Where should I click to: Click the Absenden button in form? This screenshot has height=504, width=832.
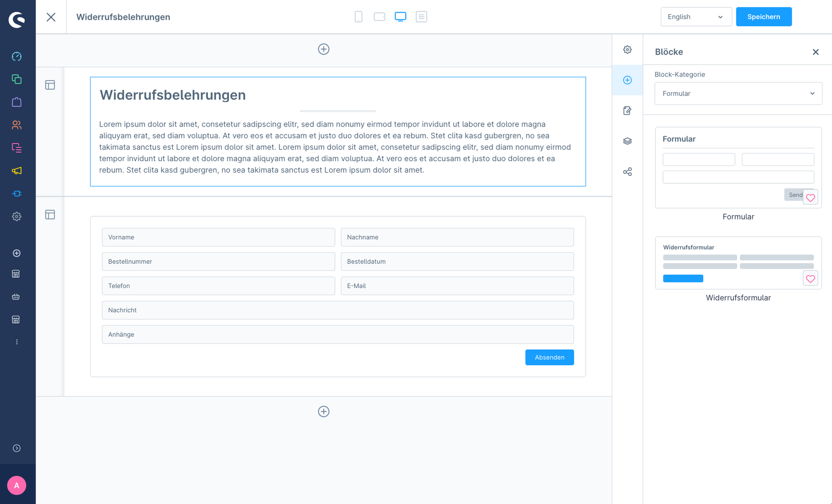tap(549, 358)
